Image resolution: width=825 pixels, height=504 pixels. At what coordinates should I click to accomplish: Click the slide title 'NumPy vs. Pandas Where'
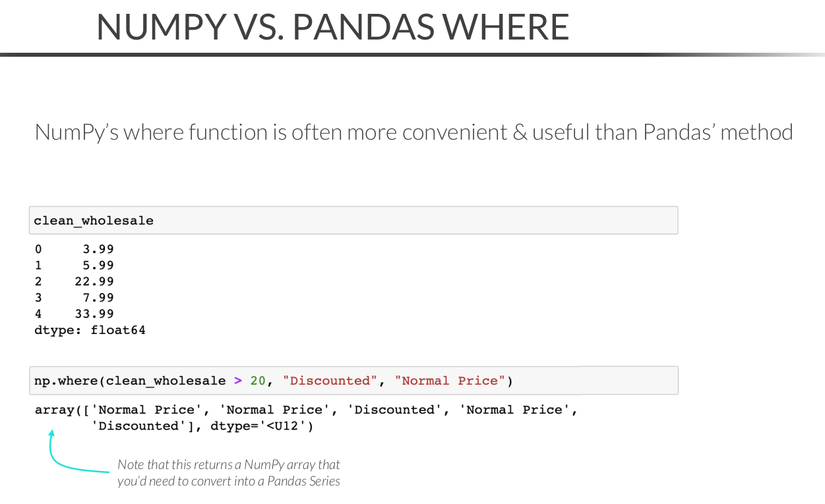point(332,27)
